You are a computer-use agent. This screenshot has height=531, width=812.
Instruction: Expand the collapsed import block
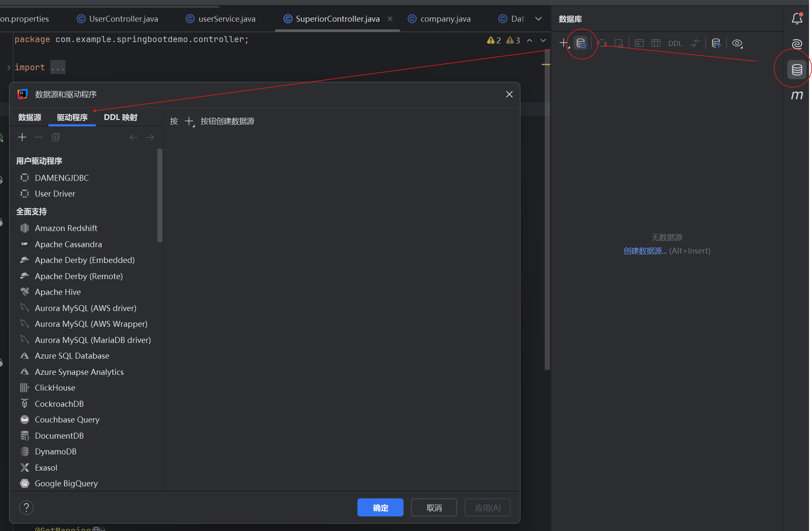(x=9, y=67)
